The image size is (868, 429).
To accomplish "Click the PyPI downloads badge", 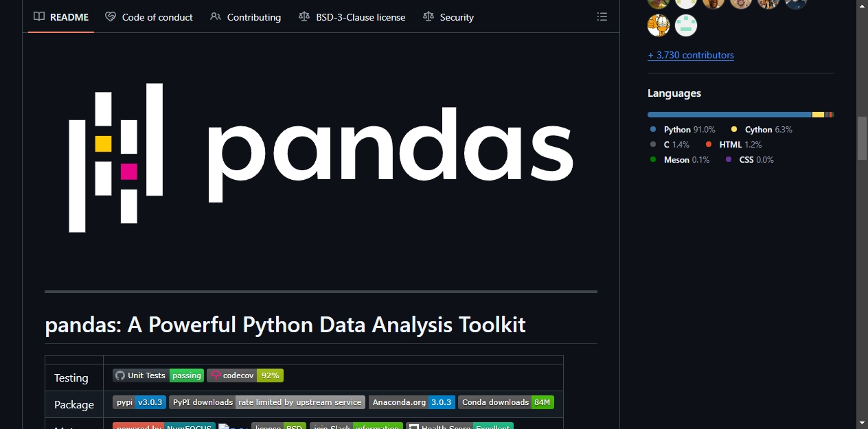I will (267, 402).
